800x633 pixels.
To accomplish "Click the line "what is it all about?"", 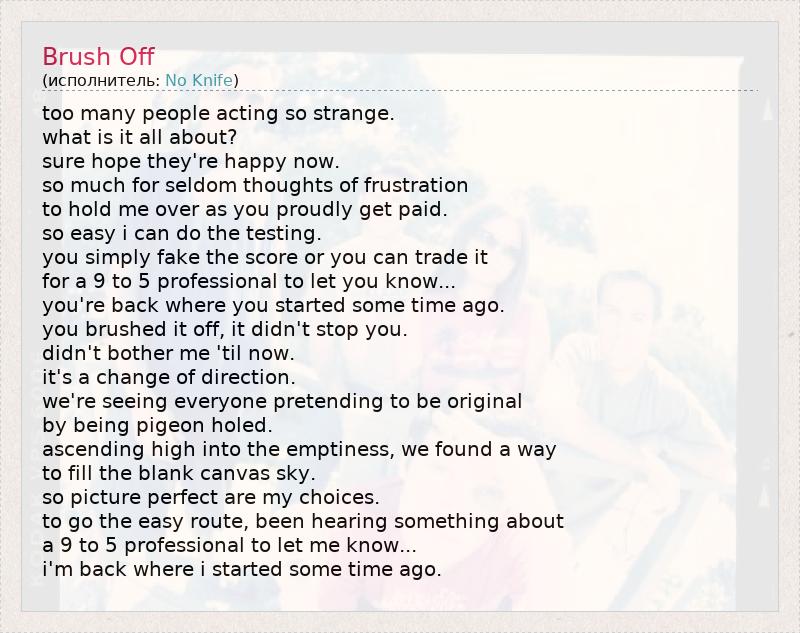I will (x=140, y=137).
